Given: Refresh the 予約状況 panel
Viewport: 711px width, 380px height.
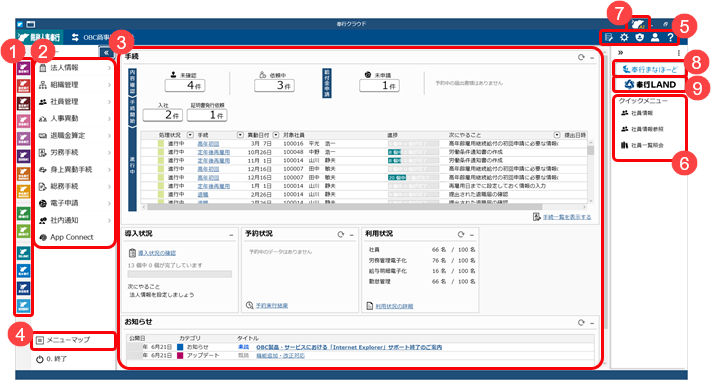Looking at the screenshot, I should 341,234.
